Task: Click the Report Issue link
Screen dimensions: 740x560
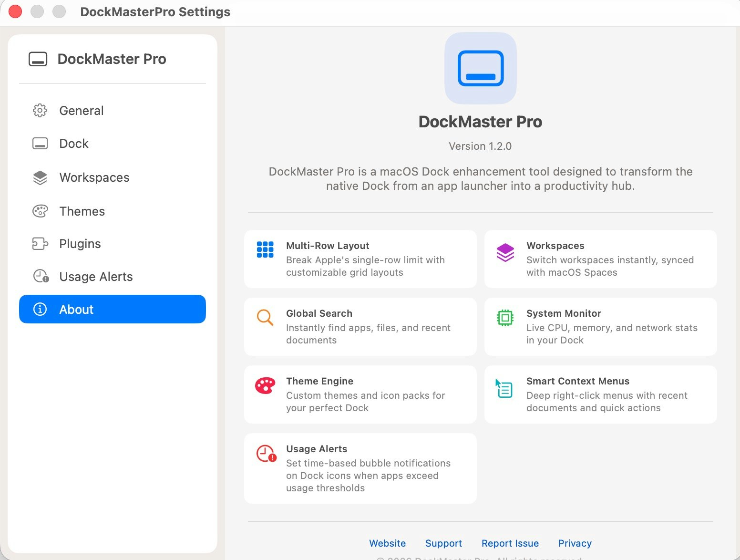Action: point(510,543)
